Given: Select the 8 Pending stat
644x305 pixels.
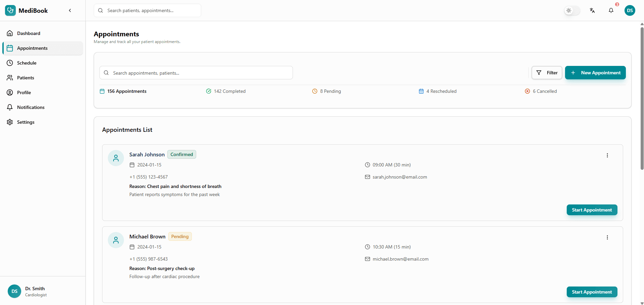Looking at the screenshot, I should point(327,91).
